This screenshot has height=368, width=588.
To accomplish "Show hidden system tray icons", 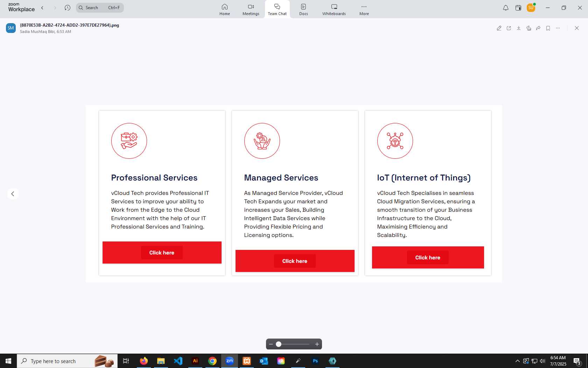I will (517, 361).
